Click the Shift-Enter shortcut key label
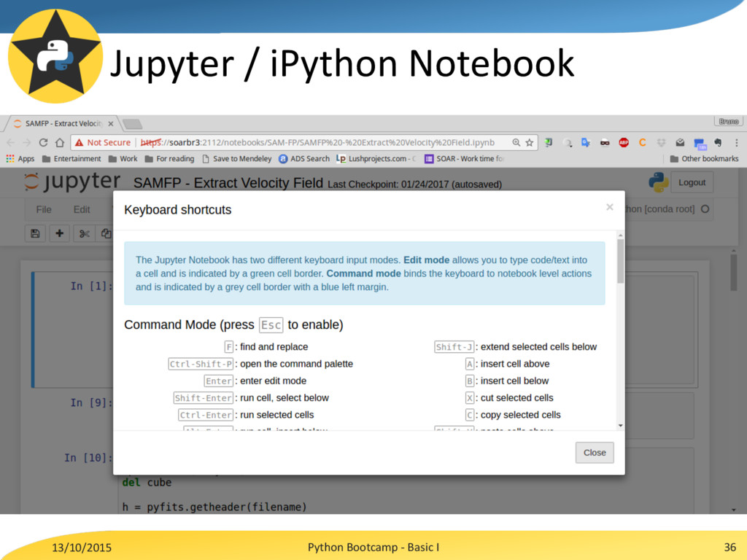747x560 pixels. 204,397
